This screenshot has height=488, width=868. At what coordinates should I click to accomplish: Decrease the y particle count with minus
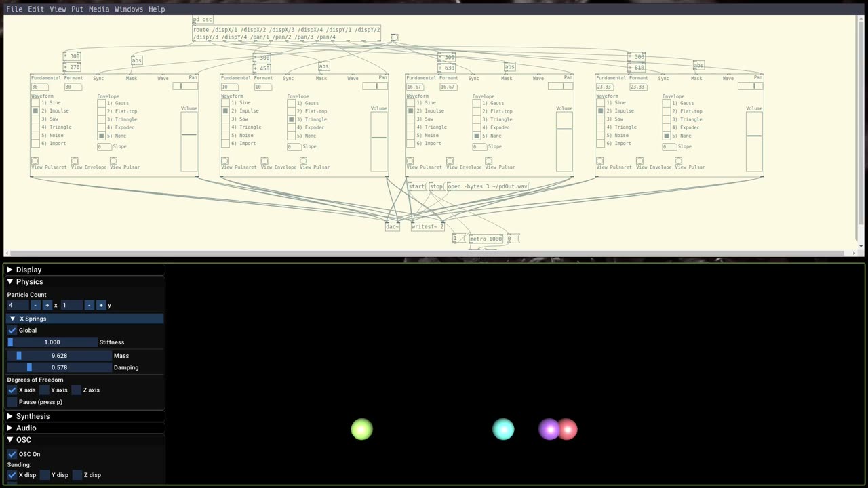coord(89,305)
